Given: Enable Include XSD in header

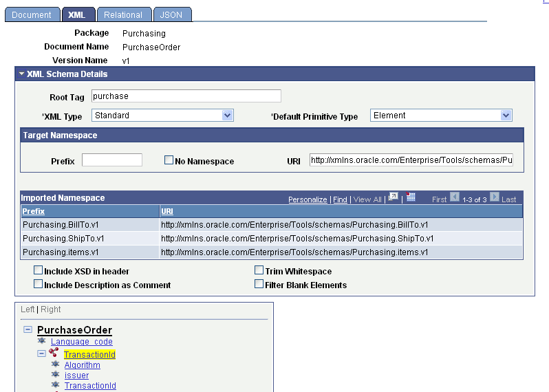Looking at the screenshot, I should [x=38, y=270].
